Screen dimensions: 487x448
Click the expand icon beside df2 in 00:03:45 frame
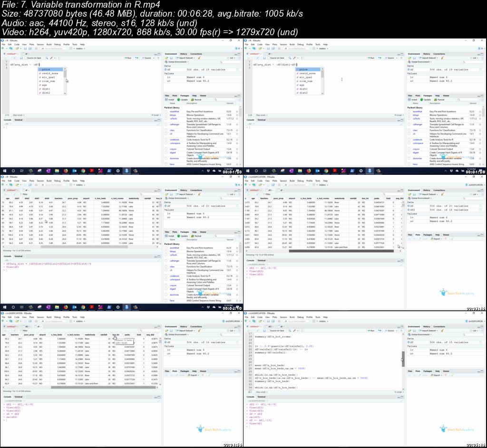[409, 210]
